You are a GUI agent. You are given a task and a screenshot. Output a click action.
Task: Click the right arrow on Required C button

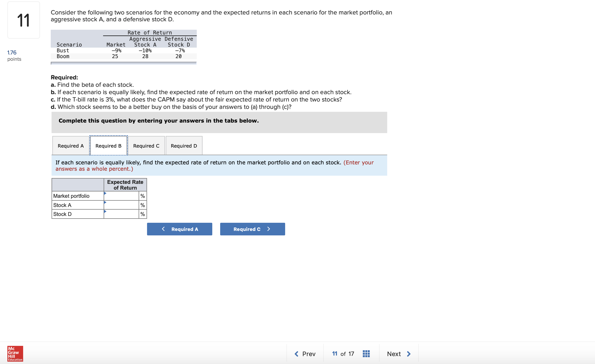point(269,229)
